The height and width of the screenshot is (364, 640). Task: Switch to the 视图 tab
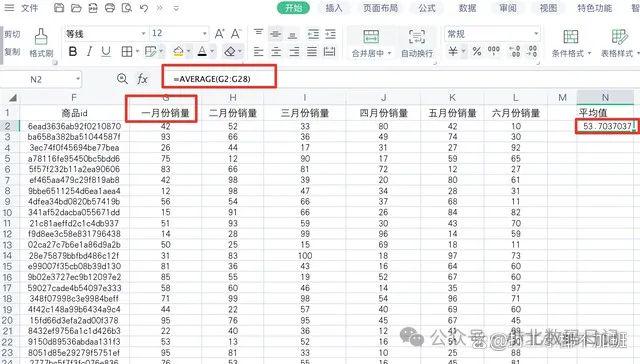[548, 8]
